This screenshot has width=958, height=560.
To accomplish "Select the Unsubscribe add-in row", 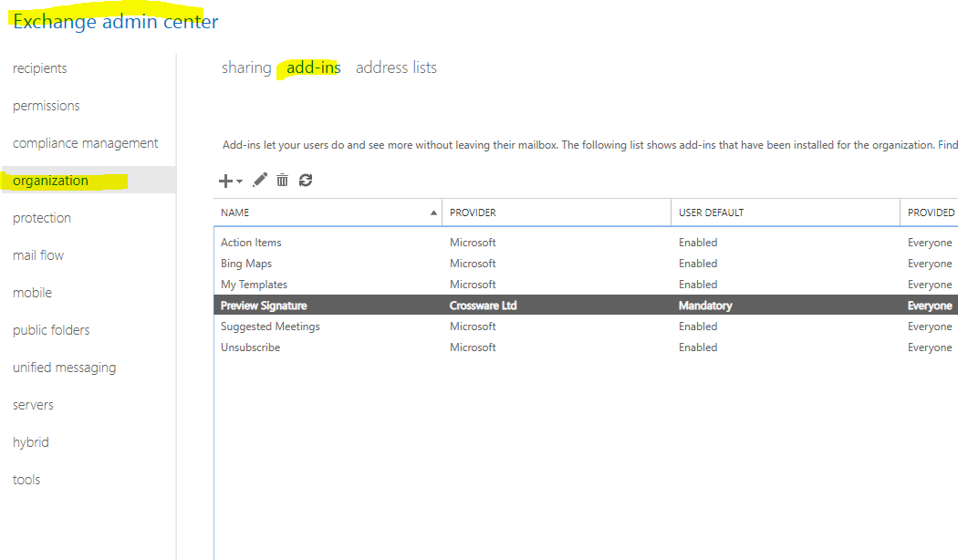I will pos(586,347).
